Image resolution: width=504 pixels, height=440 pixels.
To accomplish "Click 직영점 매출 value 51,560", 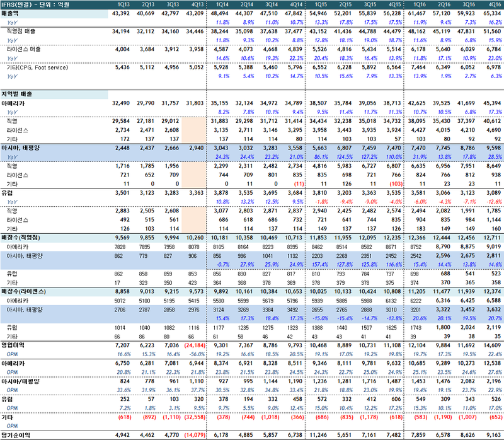I will 492,32.
